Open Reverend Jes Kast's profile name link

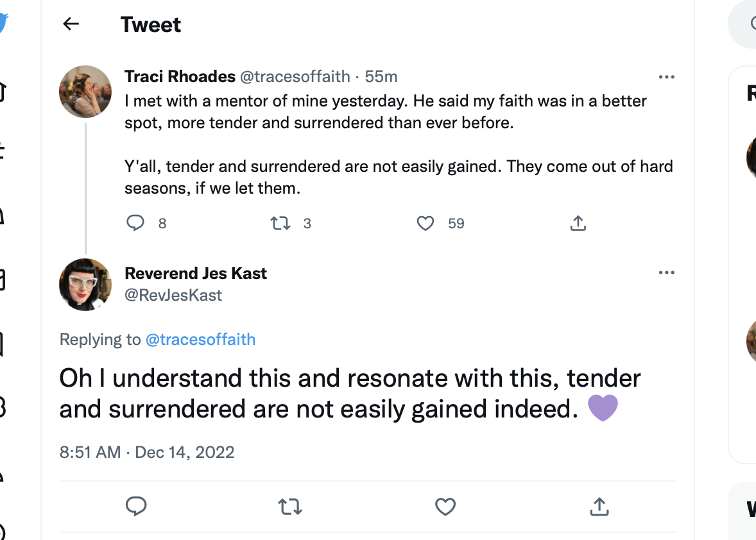tap(196, 273)
